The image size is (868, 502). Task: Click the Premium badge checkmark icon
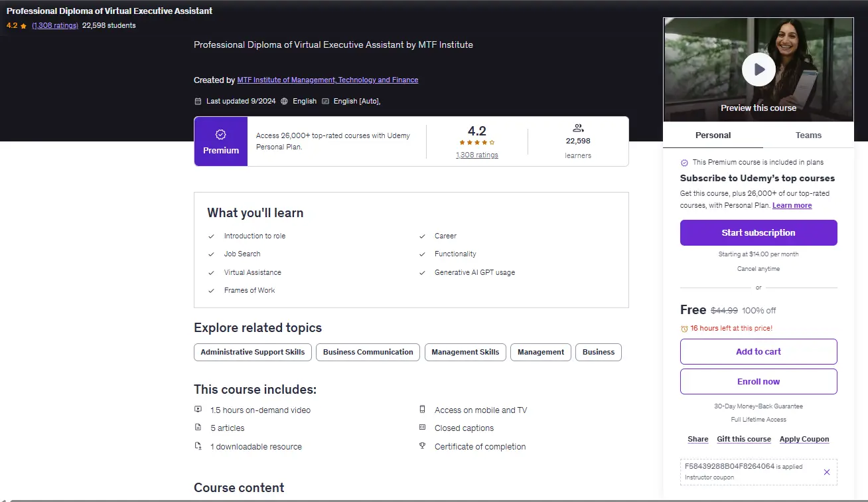[221, 134]
